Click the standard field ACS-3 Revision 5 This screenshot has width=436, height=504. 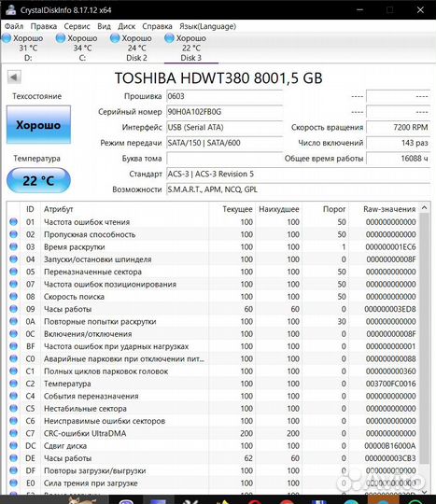(298, 174)
